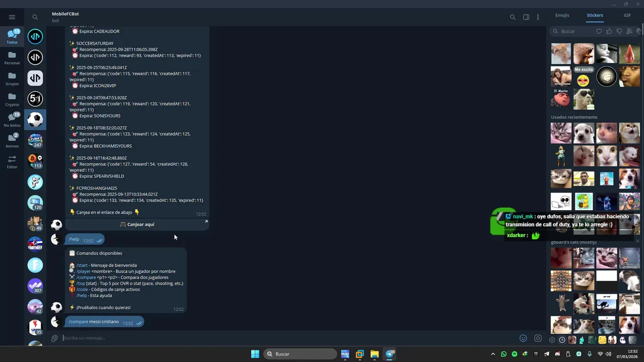Image resolution: width=644 pixels, height=362 pixels.
Task: Open the three-dot chat options menu
Action: pos(538,17)
